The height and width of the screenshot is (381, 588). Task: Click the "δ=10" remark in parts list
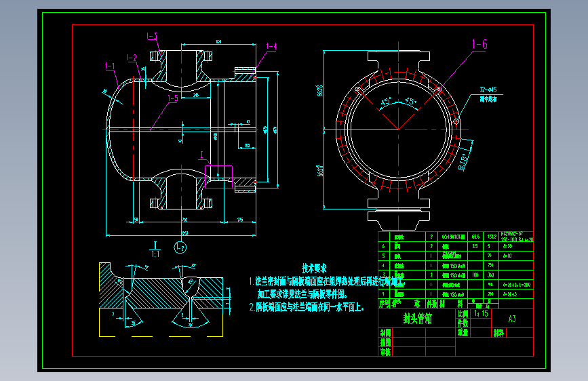507,256
